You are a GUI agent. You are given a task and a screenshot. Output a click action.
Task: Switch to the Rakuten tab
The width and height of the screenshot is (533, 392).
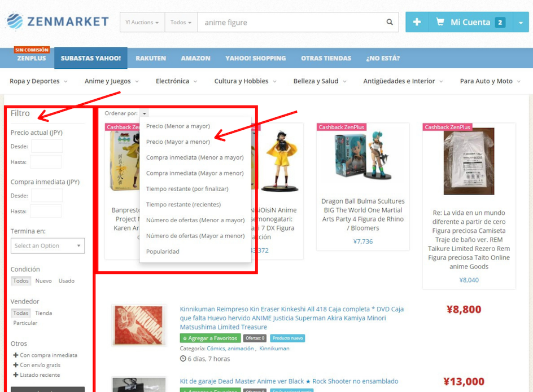[151, 58]
